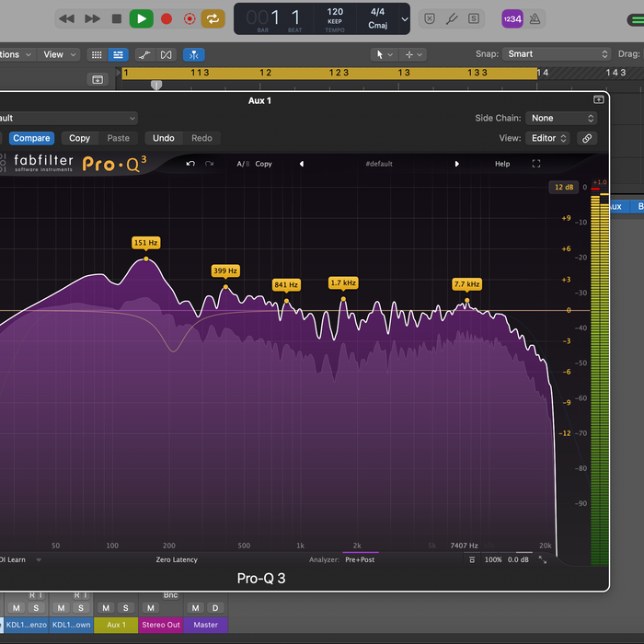This screenshot has height=644, width=644.
Task: Click Pro-Q 3 fullscreen icon
Action: tap(536, 164)
